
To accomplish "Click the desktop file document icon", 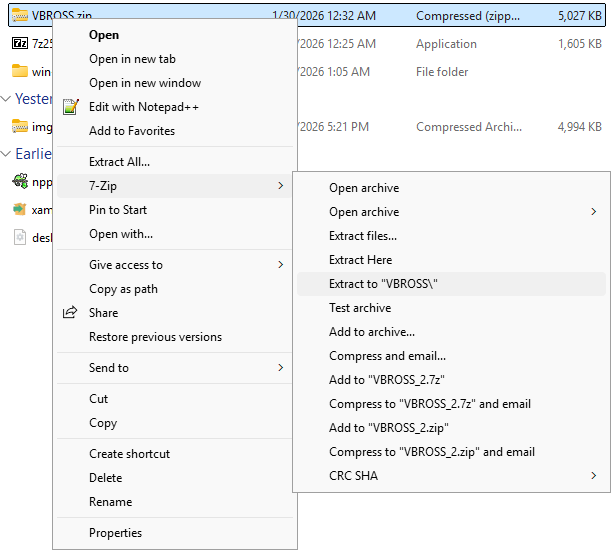I will point(19,238).
